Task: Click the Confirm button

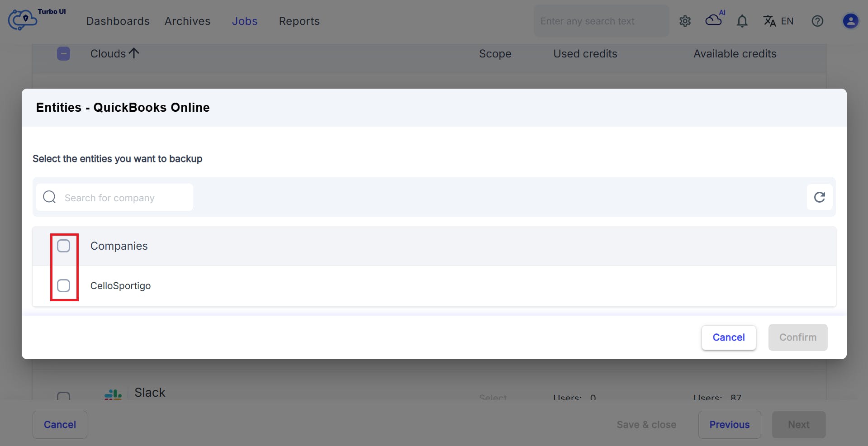Action: coord(798,337)
